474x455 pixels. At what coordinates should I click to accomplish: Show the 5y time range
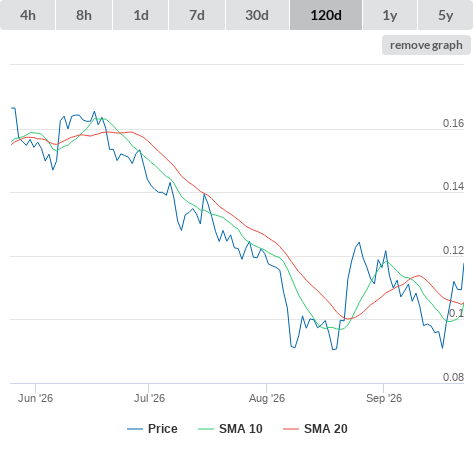[x=446, y=15]
